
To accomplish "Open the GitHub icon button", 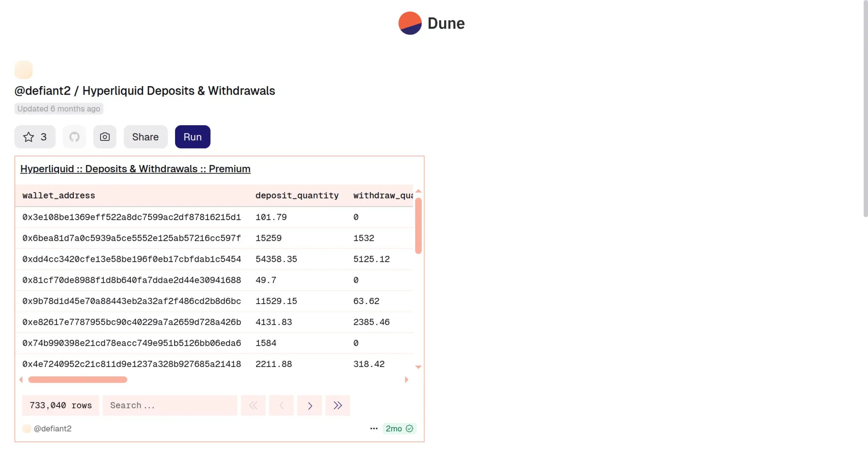I will pyautogui.click(x=75, y=137).
